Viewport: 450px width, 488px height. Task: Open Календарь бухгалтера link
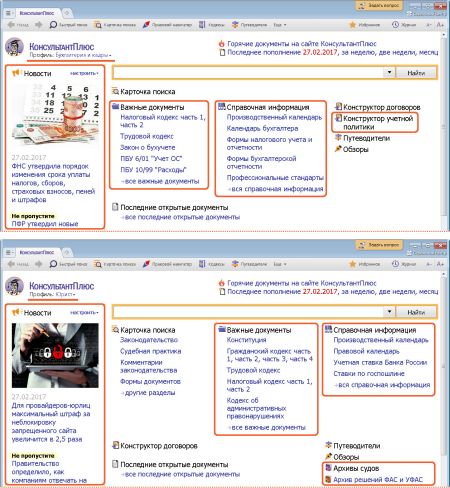click(262, 128)
